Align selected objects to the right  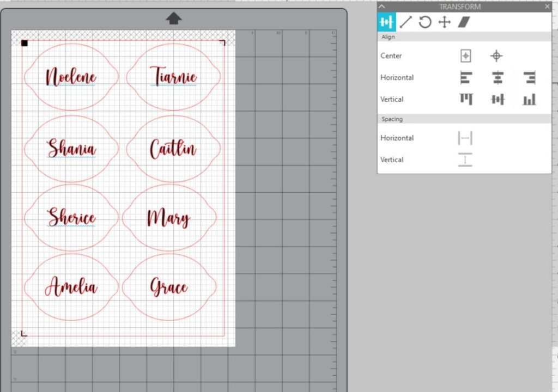(x=529, y=78)
